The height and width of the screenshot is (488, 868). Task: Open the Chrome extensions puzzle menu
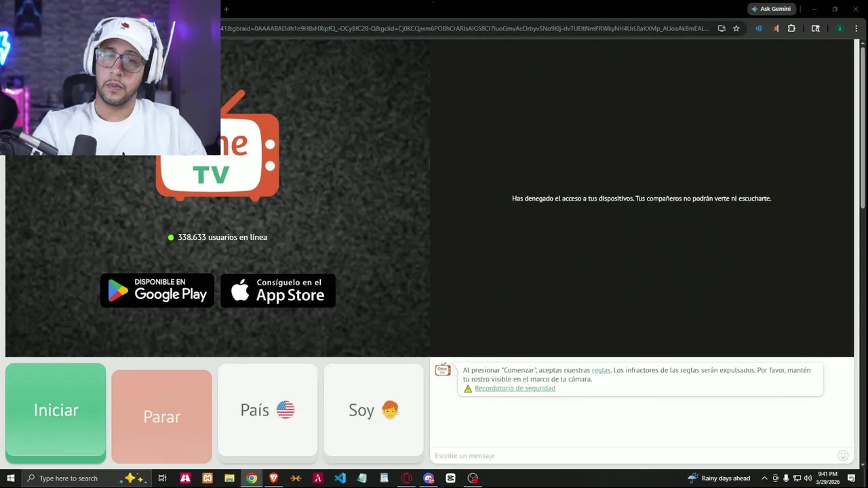click(791, 28)
